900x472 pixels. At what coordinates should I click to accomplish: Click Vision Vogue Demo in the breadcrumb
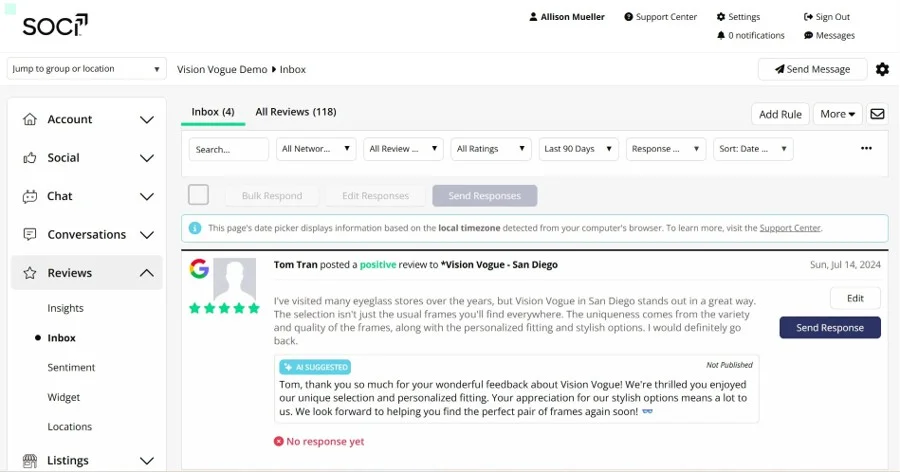pyautogui.click(x=222, y=69)
